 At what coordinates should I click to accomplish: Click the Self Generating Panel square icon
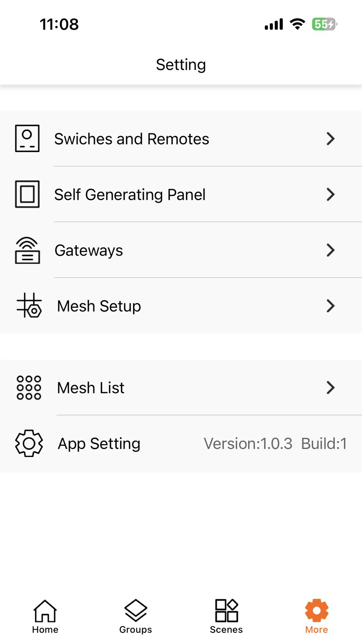pos(27,194)
